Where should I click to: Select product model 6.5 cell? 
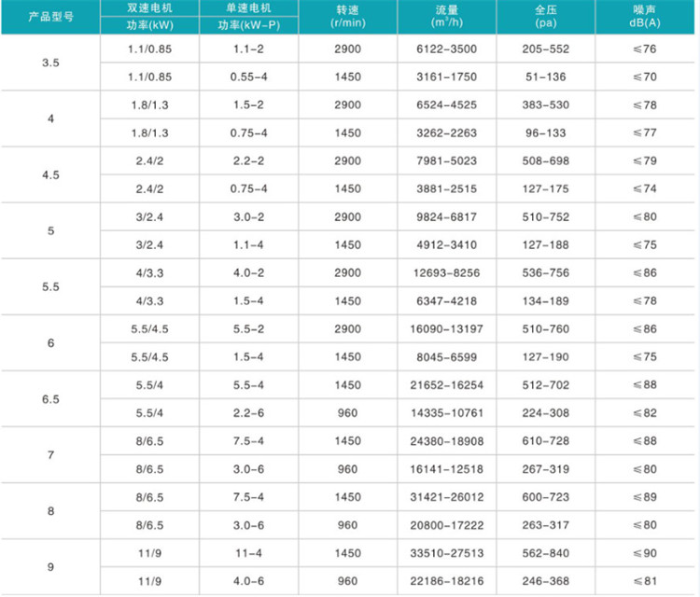click(49, 398)
